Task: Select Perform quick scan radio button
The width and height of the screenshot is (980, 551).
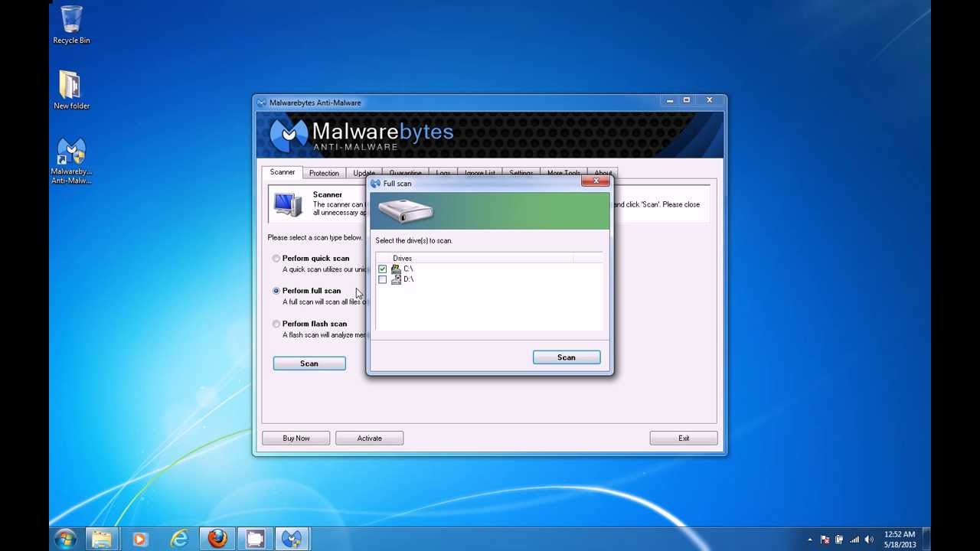Action: tap(276, 259)
